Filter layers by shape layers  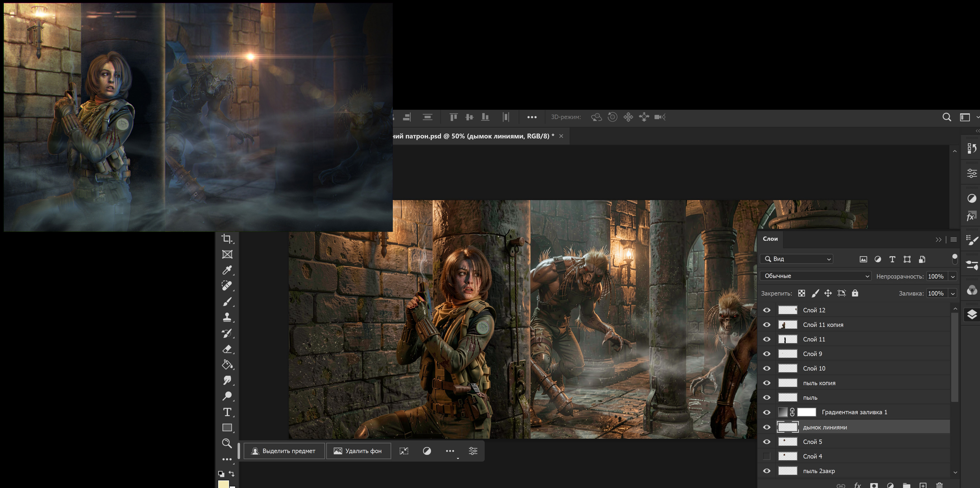point(907,259)
